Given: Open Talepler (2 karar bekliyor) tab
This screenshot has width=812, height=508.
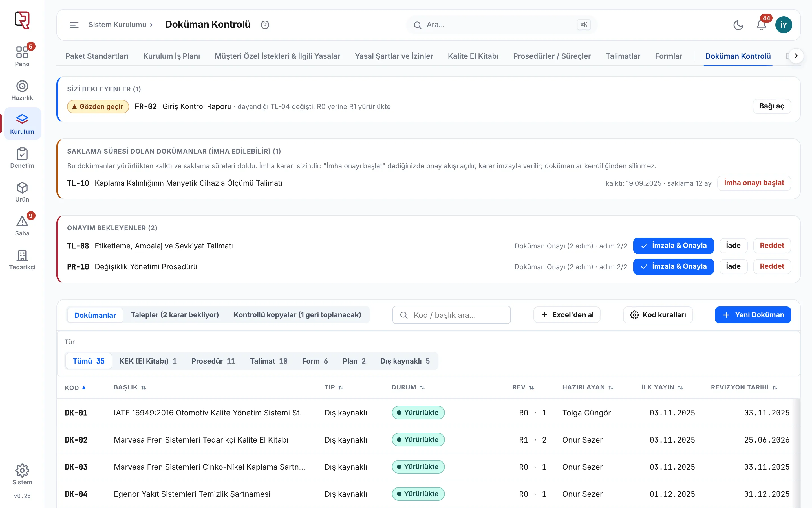Looking at the screenshot, I should point(175,315).
